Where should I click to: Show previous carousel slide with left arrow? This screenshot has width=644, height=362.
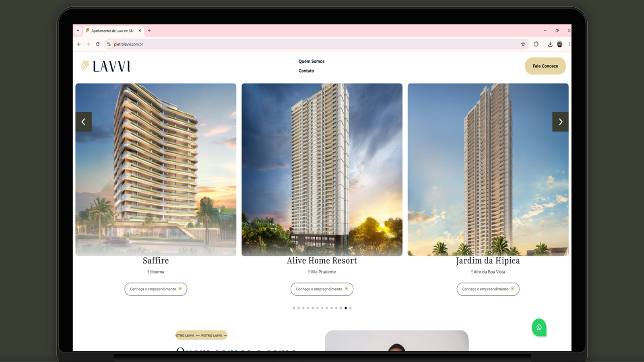[x=83, y=122]
